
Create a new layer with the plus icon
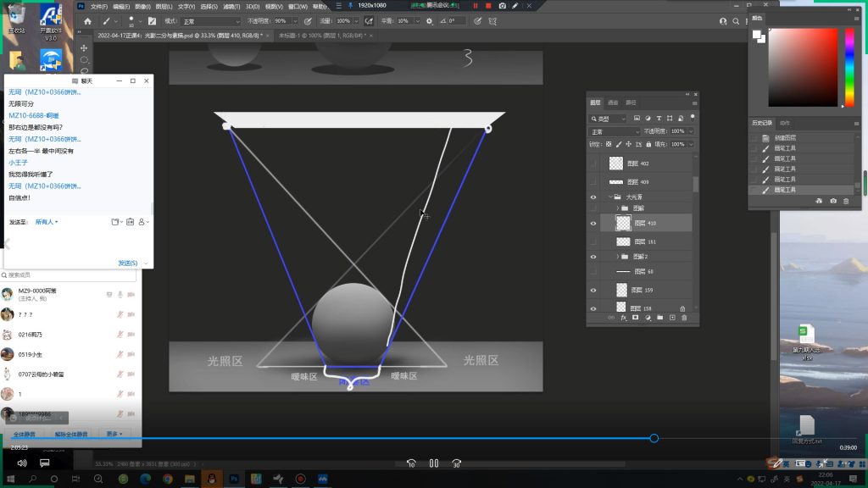tap(671, 318)
